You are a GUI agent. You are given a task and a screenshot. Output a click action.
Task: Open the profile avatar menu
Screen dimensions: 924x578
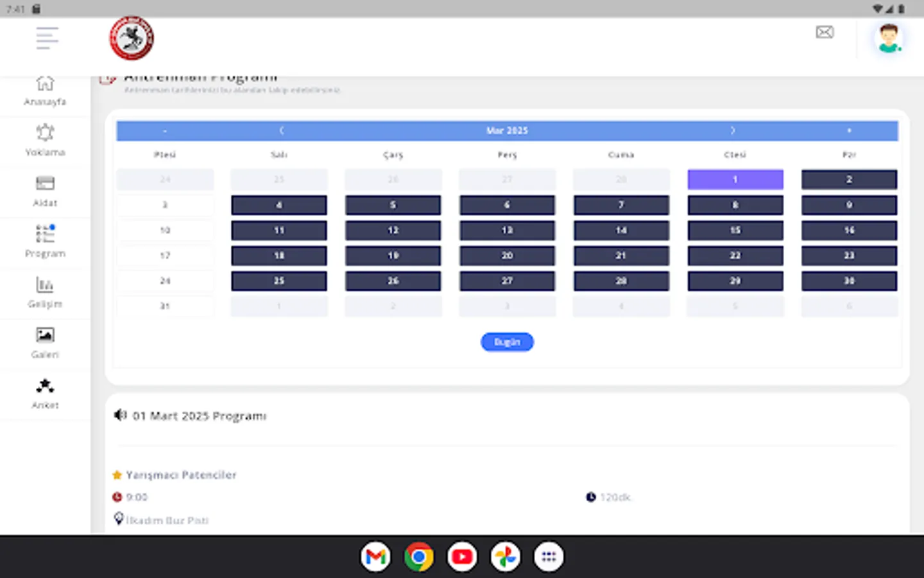tap(889, 38)
